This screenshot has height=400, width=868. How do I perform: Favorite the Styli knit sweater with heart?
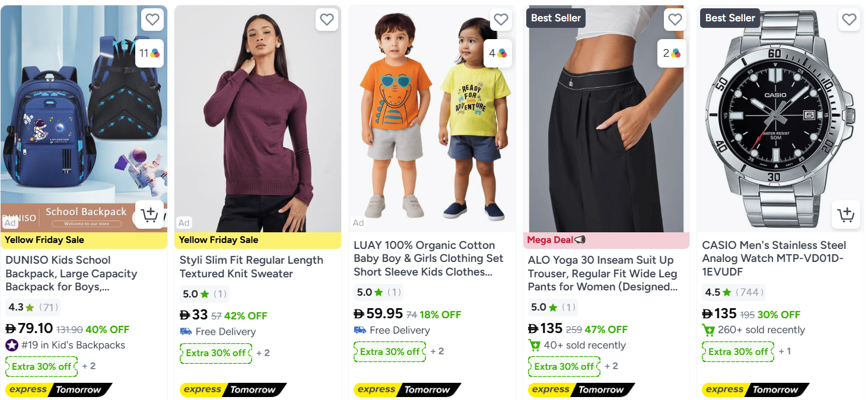(x=327, y=20)
